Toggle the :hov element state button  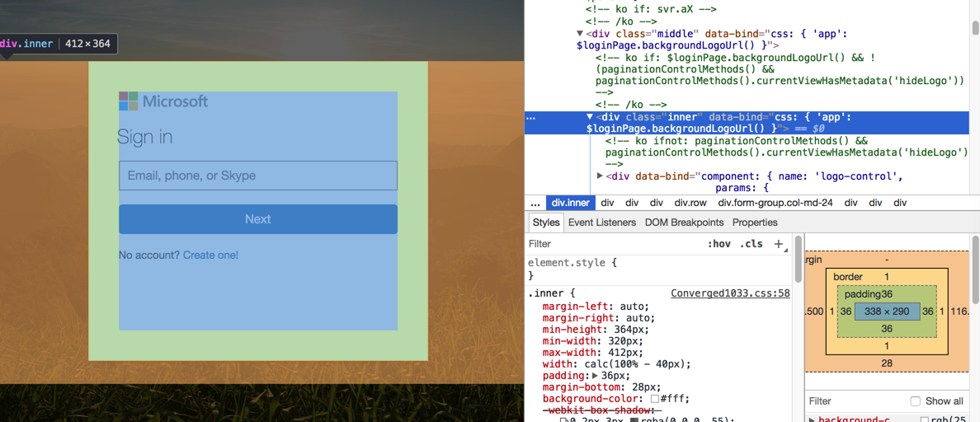coord(719,244)
